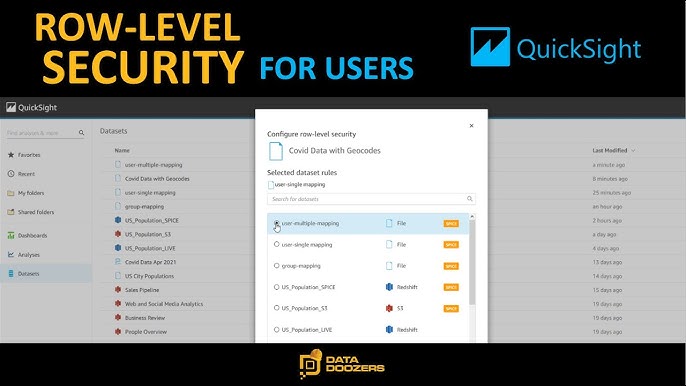Click the File icon in user-multiple-mapping dialog row
The image size is (686, 386).
click(x=389, y=223)
